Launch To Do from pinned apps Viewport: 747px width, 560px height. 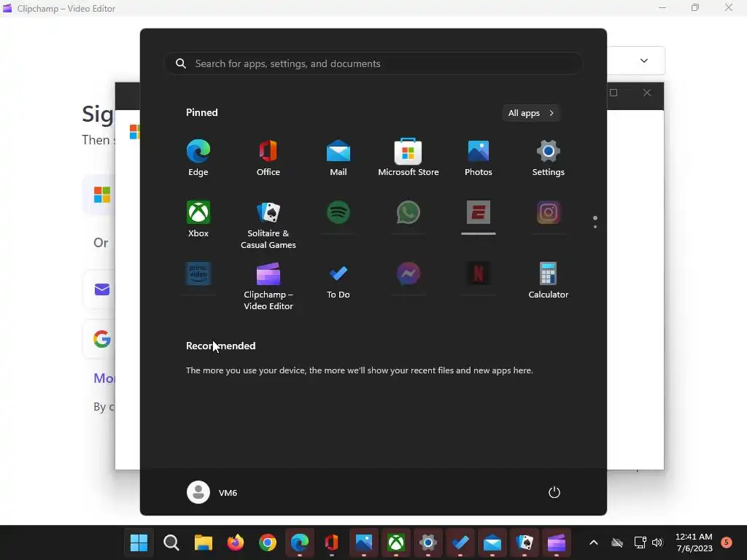[x=338, y=281]
